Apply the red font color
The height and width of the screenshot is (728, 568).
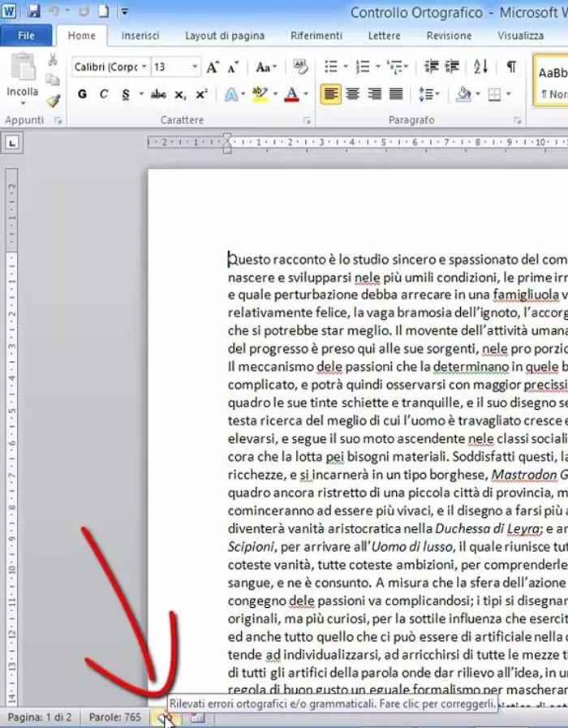point(291,94)
